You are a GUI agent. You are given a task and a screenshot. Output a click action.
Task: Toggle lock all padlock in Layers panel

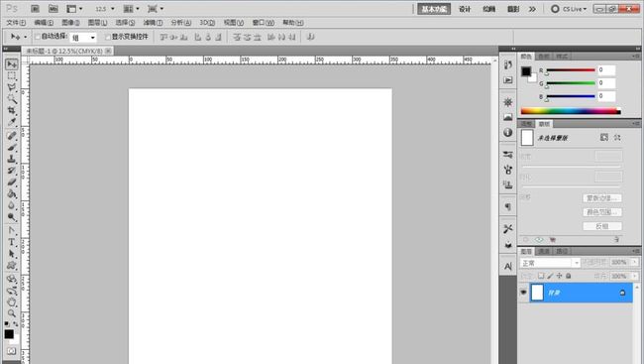[569, 276]
